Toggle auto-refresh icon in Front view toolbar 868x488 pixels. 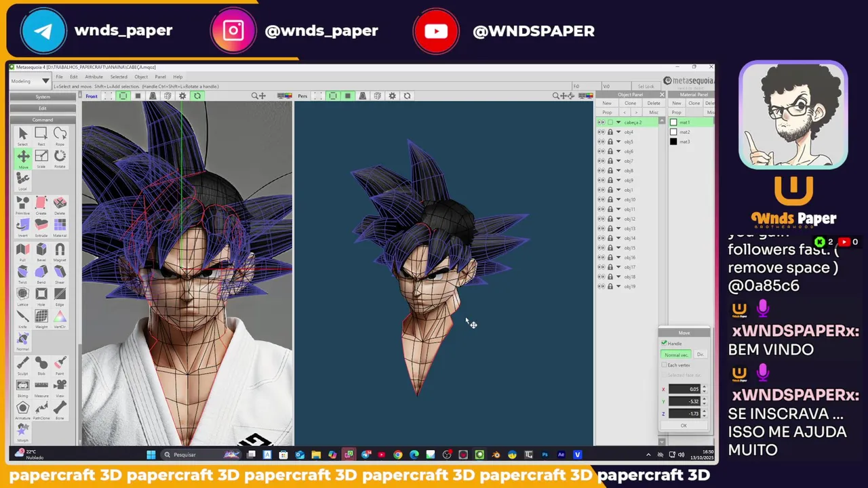(x=197, y=96)
